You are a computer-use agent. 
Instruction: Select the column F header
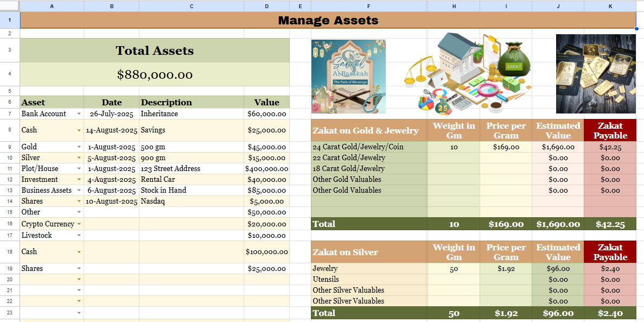369,6
